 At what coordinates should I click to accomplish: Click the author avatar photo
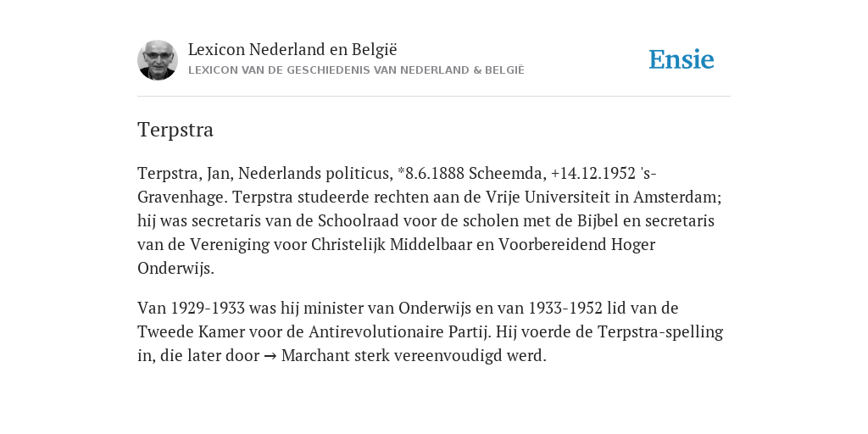[157, 60]
